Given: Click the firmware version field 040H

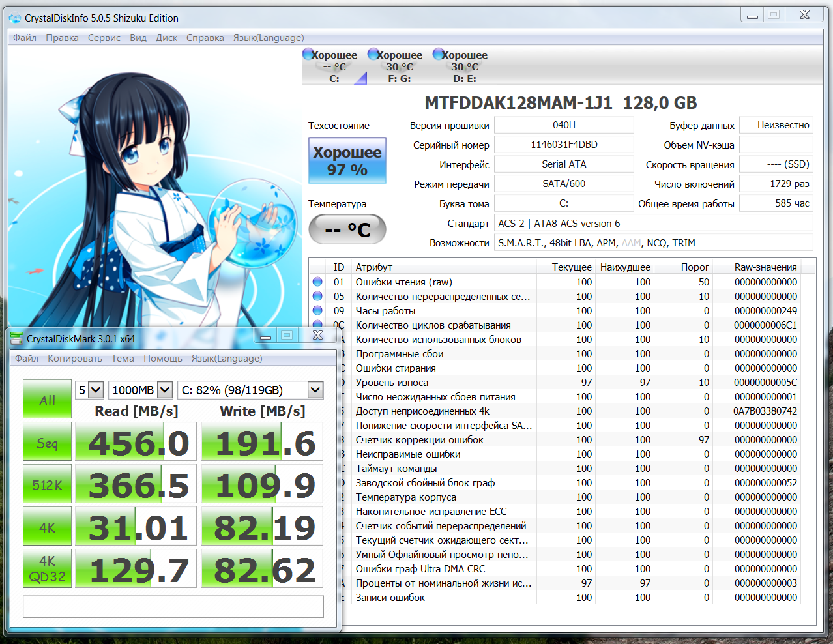Looking at the screenshot, I should 564,125.
